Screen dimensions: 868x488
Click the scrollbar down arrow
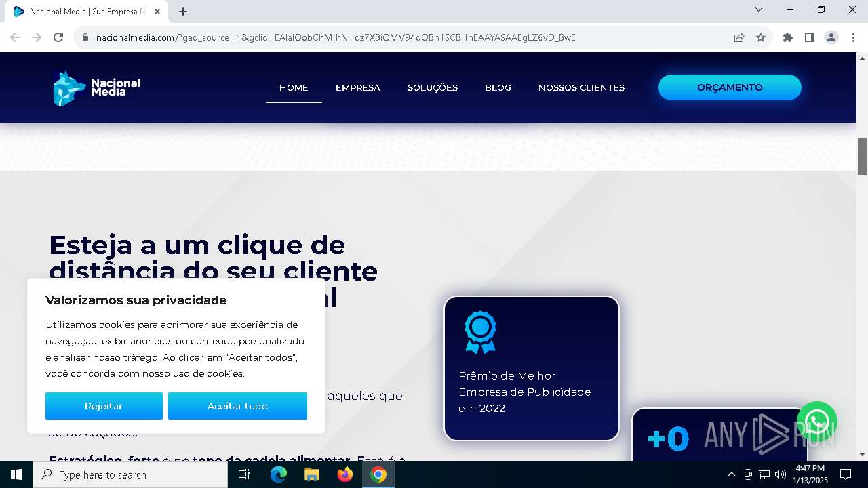click(863, 455)
